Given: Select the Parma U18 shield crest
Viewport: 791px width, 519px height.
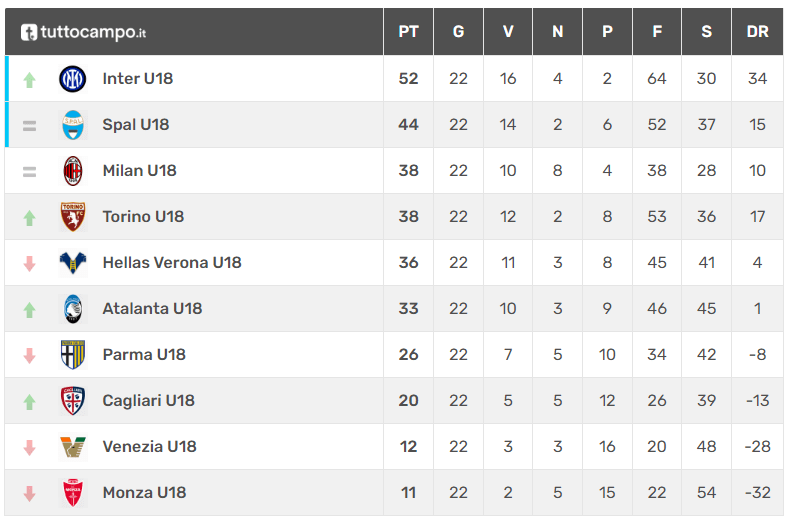Looking at the screenshot, I should pyautogui.click(x=73, y=355).
